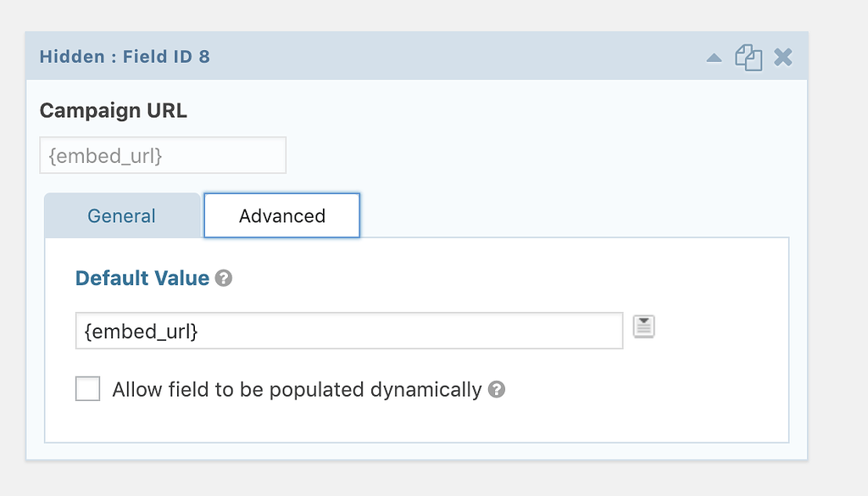The width and height of the screenshot is (868, 496).
Task: Click the Hidden Field ID 8 title
Action: [x=124, y=56]
